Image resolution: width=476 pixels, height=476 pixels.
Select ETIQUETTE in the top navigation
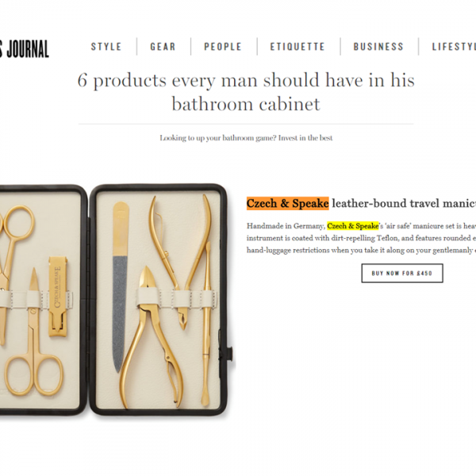pos(297,47)
